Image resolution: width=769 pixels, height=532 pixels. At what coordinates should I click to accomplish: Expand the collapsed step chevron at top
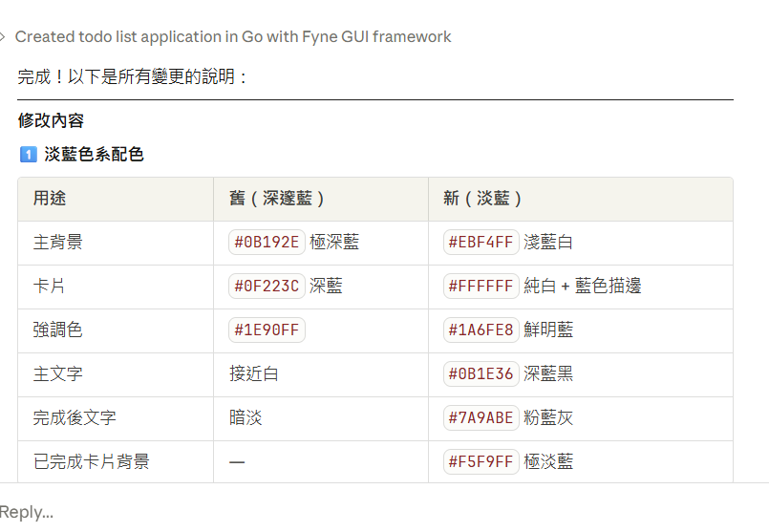(3, 37)
